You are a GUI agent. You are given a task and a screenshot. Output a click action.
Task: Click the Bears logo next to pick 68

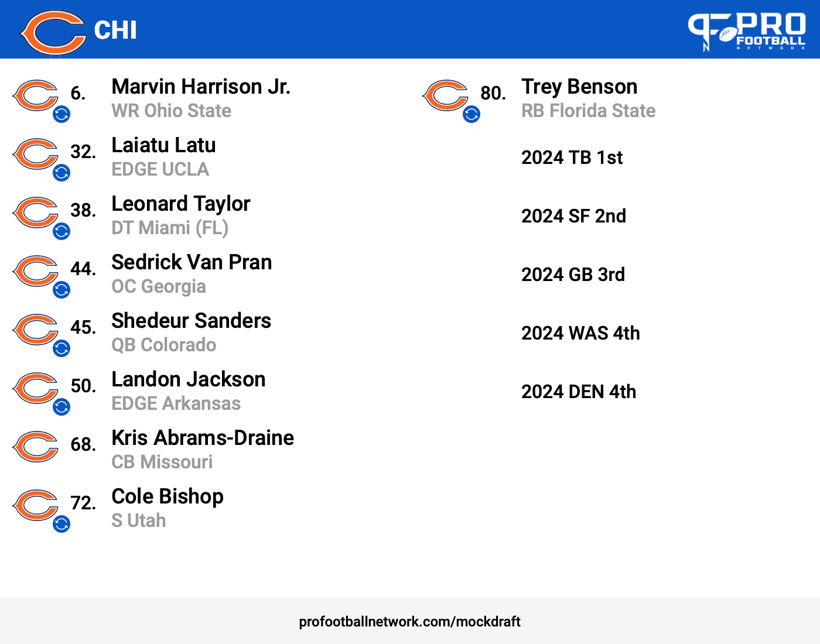tap(36, 447)
